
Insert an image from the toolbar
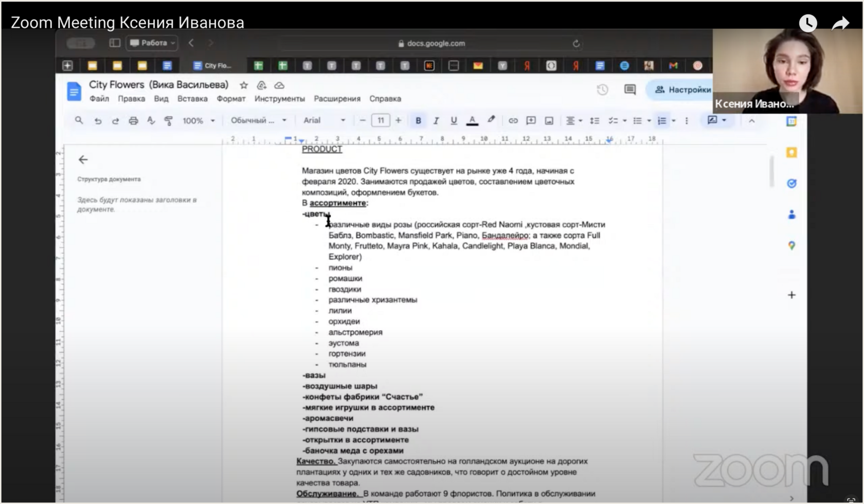[549, 121]
